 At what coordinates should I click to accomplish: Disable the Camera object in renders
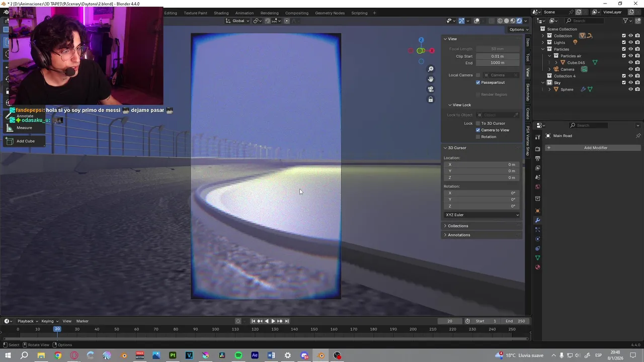637,69
